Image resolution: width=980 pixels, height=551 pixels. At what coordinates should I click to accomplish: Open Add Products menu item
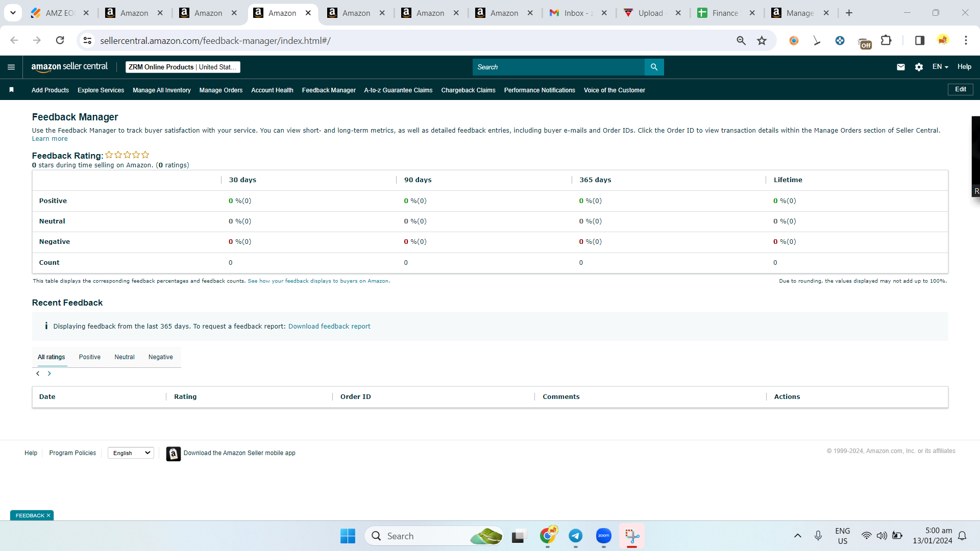(x=50, y=90)
